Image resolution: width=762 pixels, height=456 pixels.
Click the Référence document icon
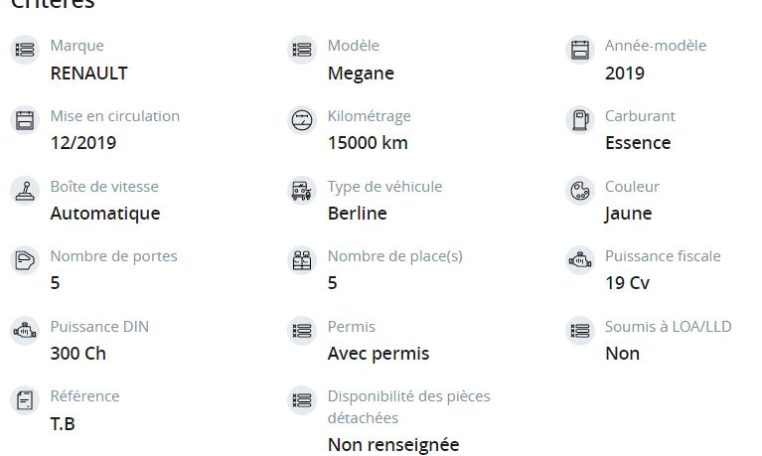point(25,400)
